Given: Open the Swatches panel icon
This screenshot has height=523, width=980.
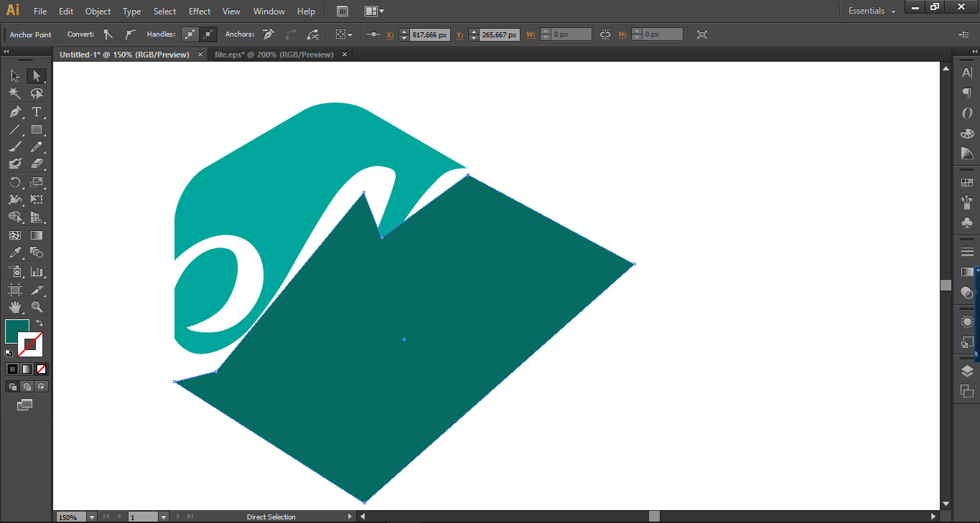Looking at the screenshot, I should (967, 183).
